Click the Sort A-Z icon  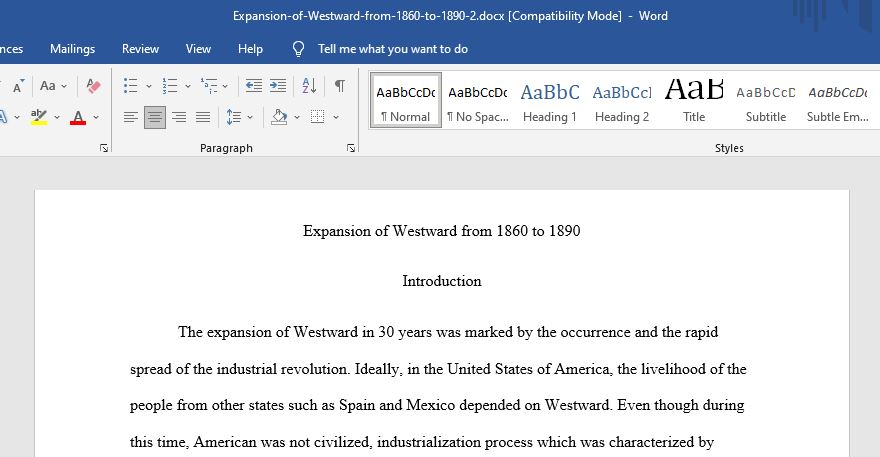tap(309, 85)
